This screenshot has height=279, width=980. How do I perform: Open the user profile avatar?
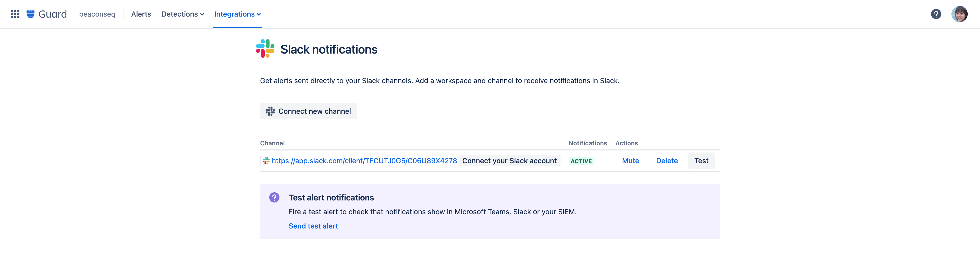pyautogui.click(x=959, y=14)
